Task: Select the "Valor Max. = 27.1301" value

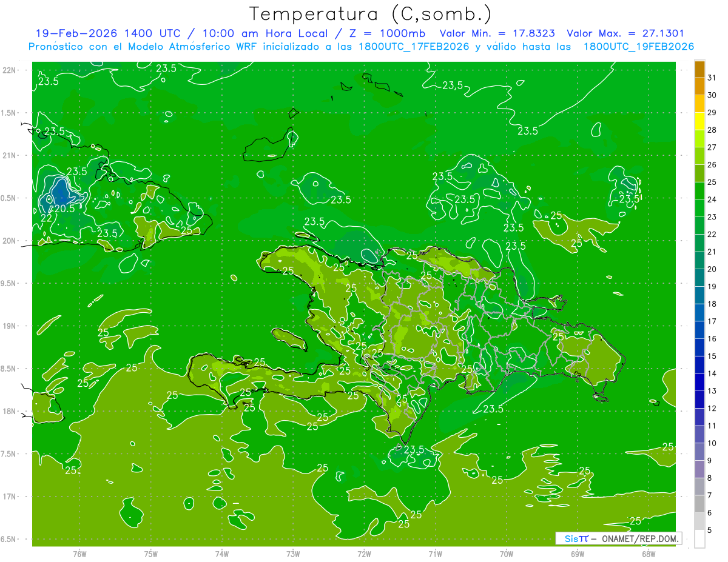Action: point(625,33)
